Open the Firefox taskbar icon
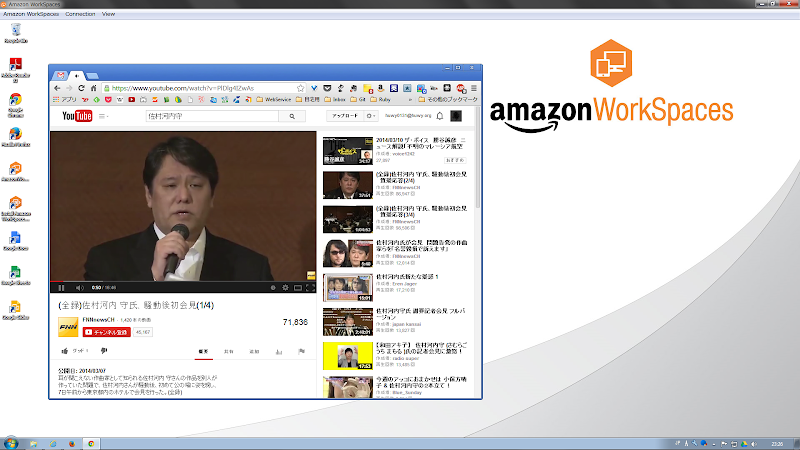 71,444
